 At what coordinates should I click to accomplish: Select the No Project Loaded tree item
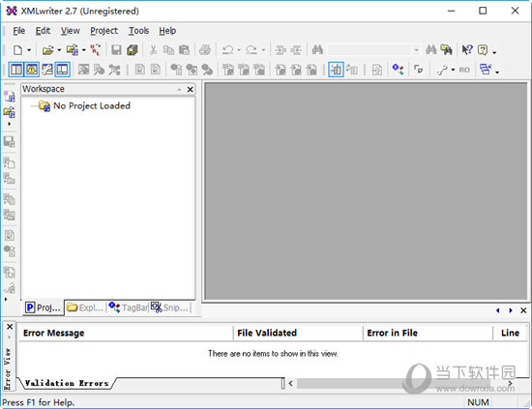(x=92, y=105)
